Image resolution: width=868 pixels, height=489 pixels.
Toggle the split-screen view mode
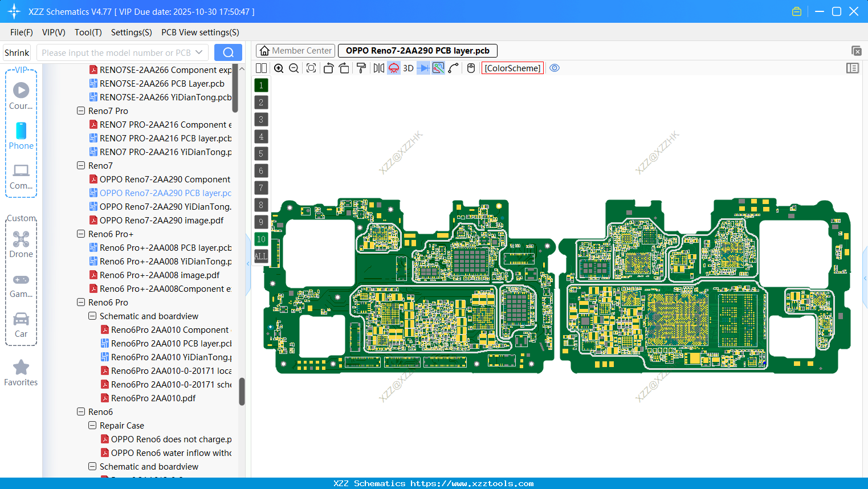(x=261, y=68)
